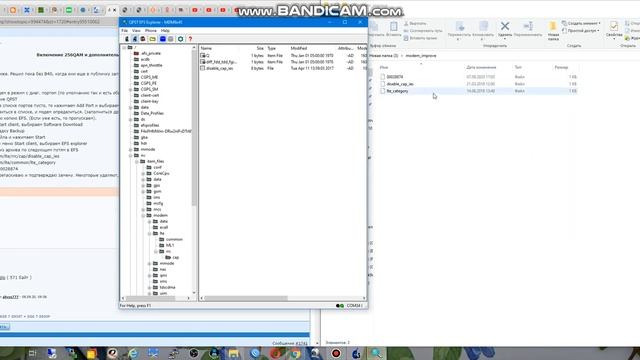Click the COM port status indicator
This screenshot has width=640, height=360.
pyautogui.click(x=350, y=305)
